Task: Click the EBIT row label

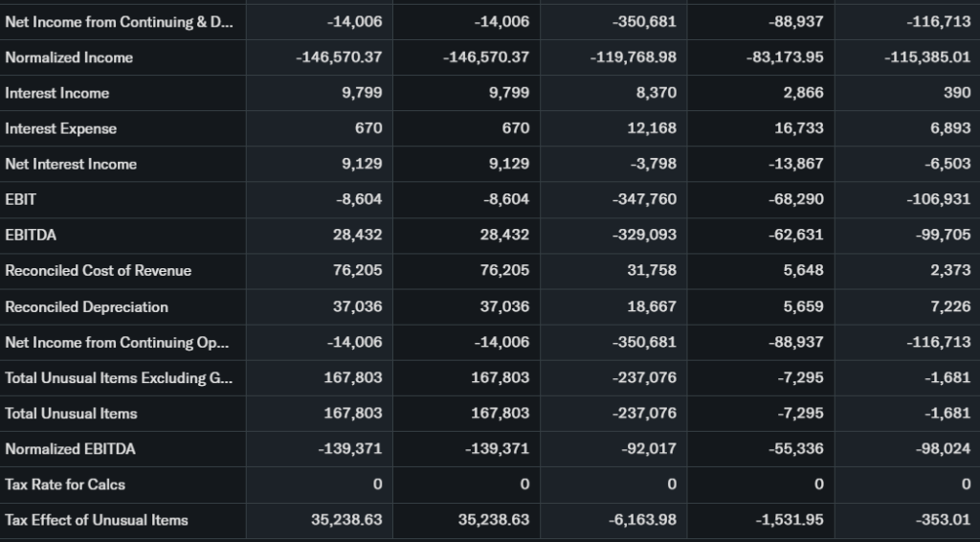Action: tap(21, 199)
